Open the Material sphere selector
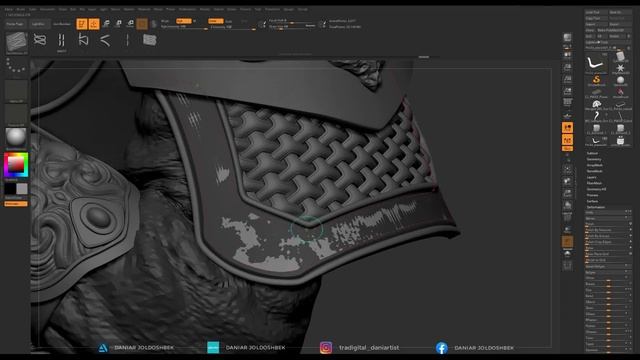640x360 pixels. coord(16,138)
